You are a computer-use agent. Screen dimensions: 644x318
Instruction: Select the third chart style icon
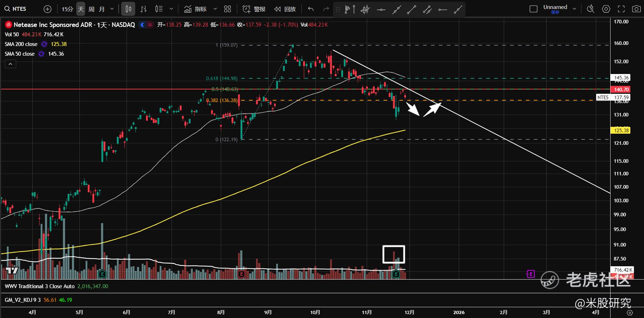(159, 9)
